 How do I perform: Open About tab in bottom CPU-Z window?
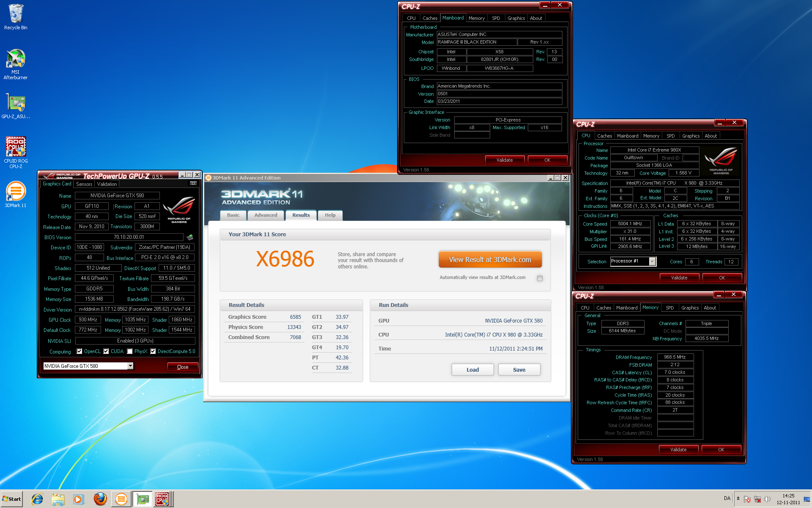pyautogui.click(x=710, y=308)
